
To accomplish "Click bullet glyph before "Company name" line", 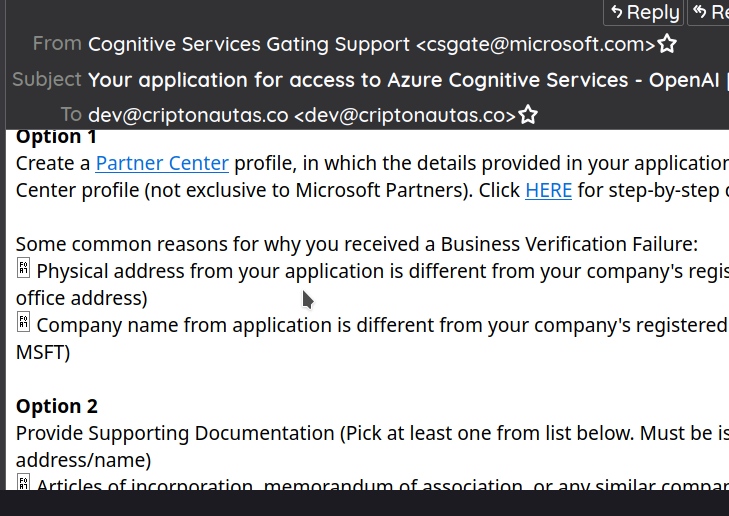I will pos(24,323).
